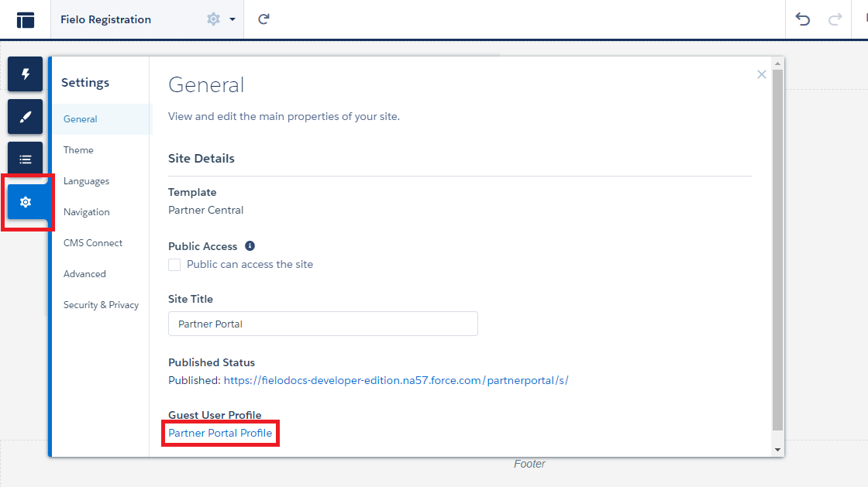
Task: Open the Security & Privacy section
Action: click(x=101, y=304)
